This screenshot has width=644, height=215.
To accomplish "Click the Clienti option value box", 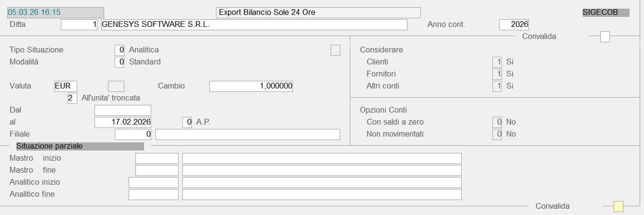I will (497, 62).
